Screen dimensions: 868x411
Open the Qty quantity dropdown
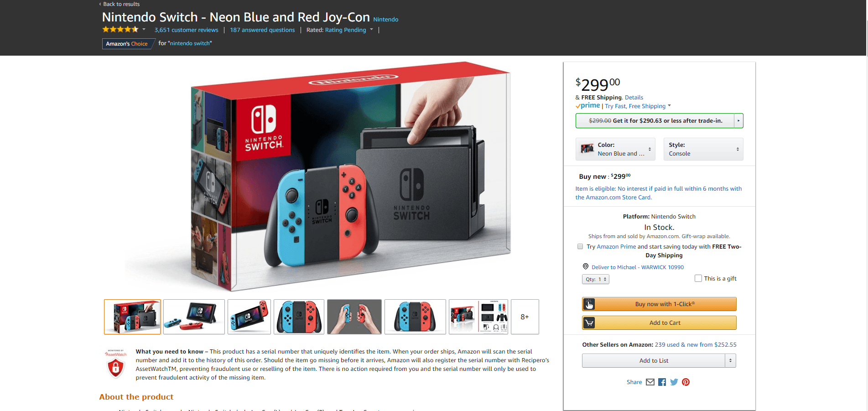[595, 279]
